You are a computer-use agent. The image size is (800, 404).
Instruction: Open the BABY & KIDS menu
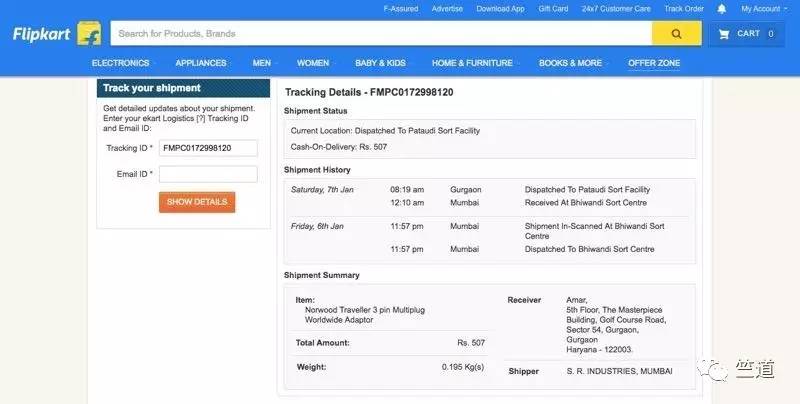coord(381,63)
